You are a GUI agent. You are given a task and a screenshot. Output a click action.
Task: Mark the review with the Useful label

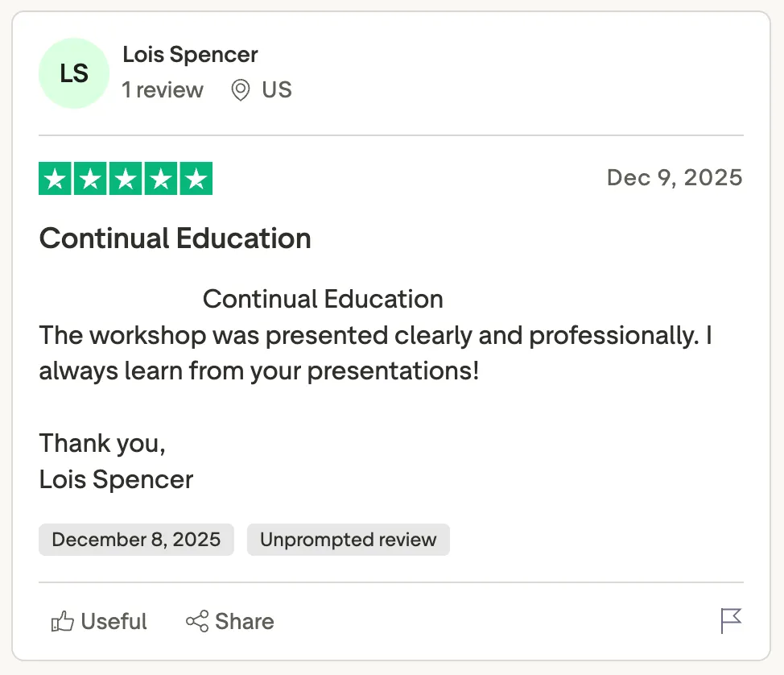[113, 621]
